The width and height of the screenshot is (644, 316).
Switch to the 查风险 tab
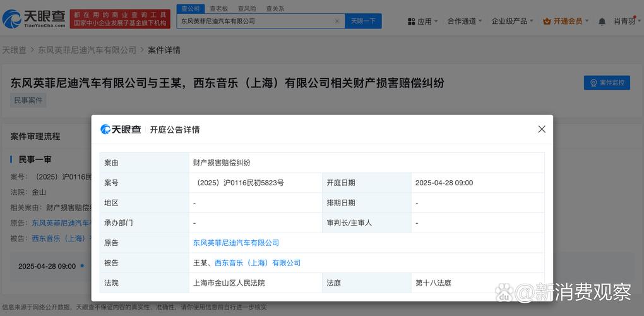coord(247,8)
